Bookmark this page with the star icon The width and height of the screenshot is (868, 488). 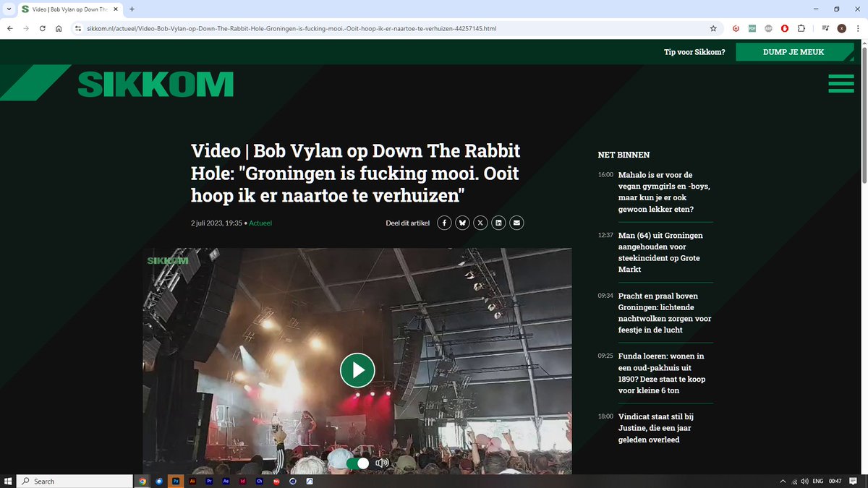click(x=713, y=29)
